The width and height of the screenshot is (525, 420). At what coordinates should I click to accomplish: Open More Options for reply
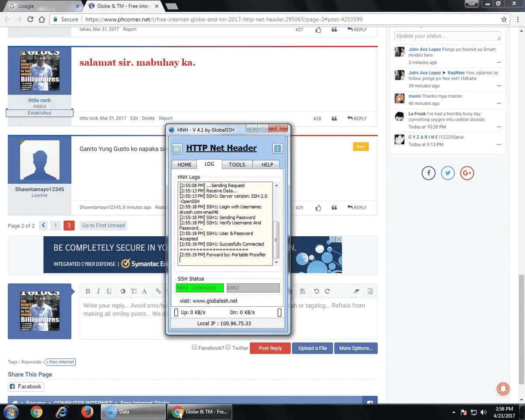click(356, 348)
